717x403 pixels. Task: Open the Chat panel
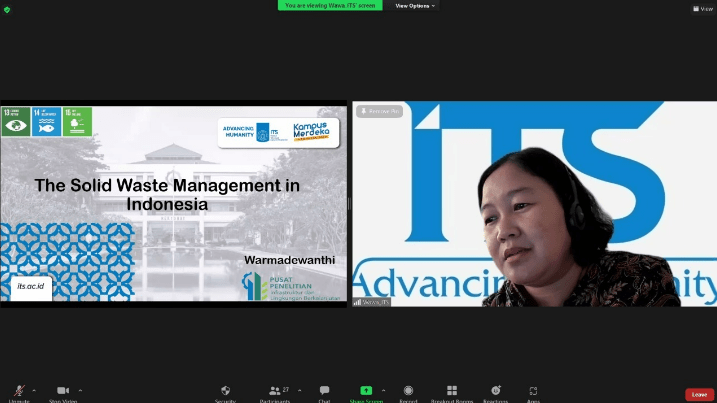[324, 391]
